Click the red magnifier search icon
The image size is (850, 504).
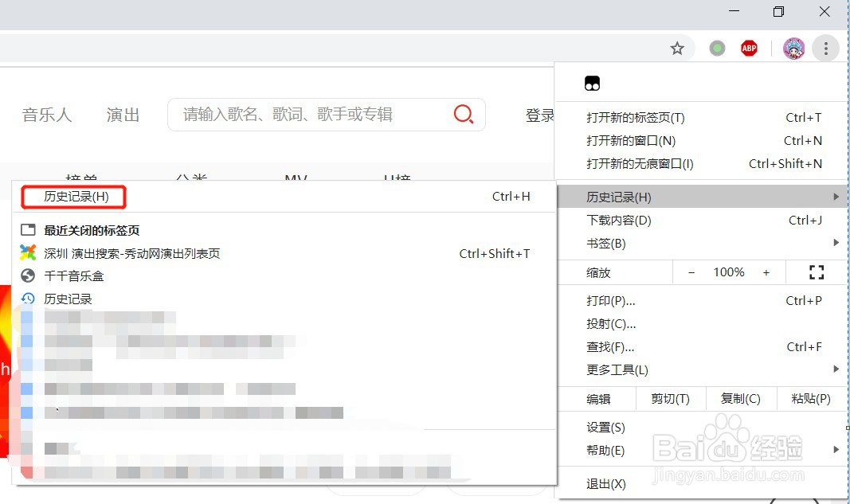pos(464,114)
